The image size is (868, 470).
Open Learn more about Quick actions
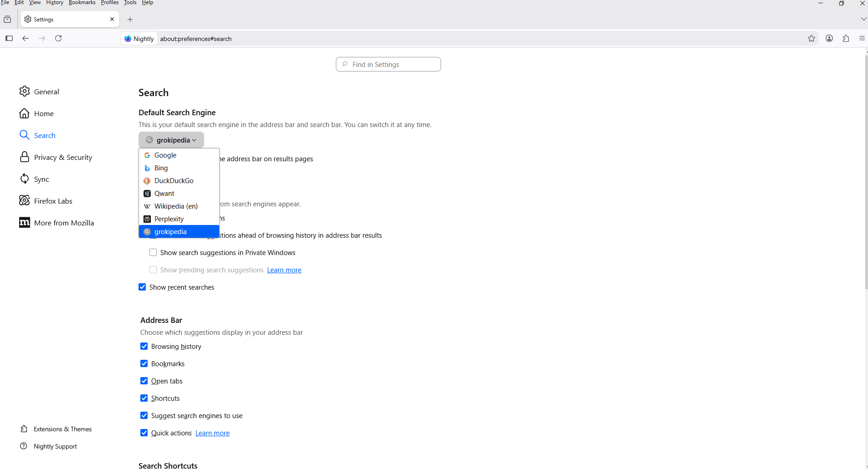[212, 433]
